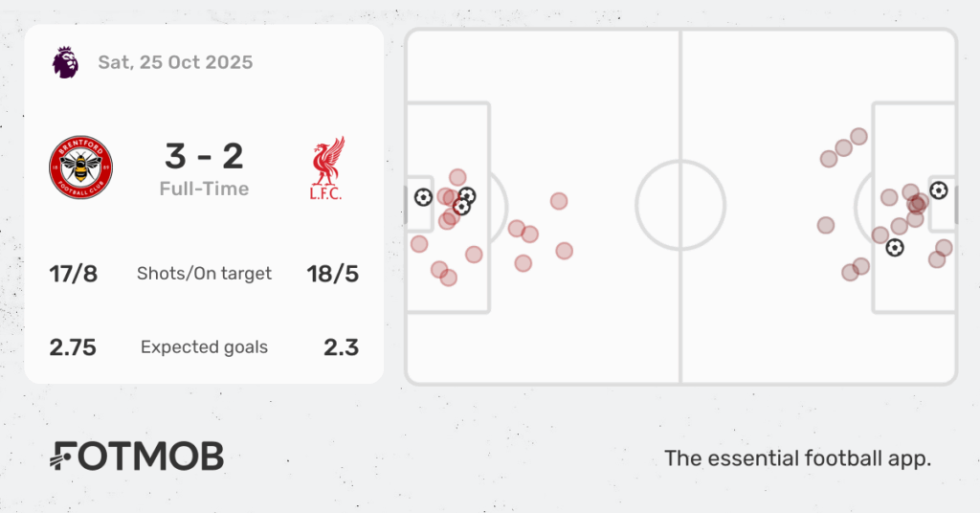Select Liverpool's 18/5 shots value
This screenshot has width=980, height=513.
(x=335, y=274)
